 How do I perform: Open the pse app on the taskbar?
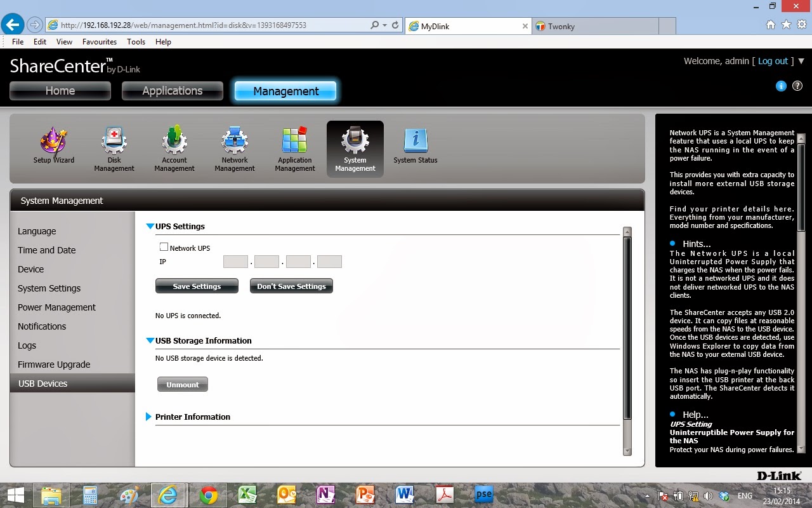point(484,495)
